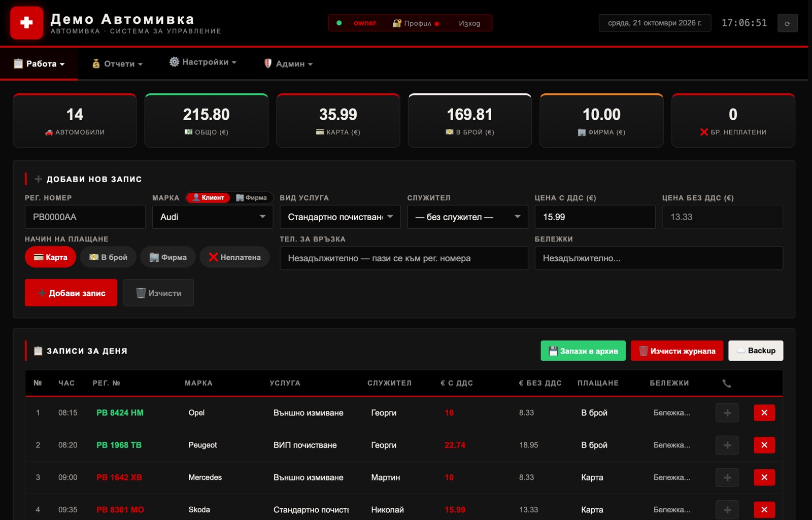Delete the PB 1968 TB record
The image size is (812, 520).
[764, 445]
